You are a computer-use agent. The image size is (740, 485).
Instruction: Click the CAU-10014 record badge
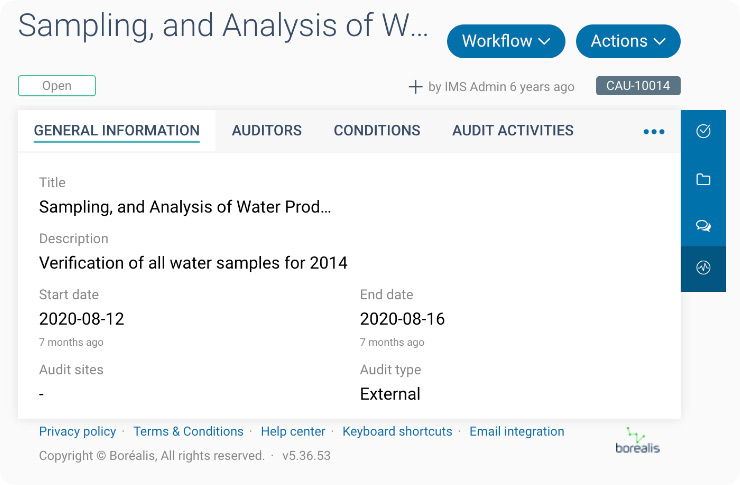point(638,86)
